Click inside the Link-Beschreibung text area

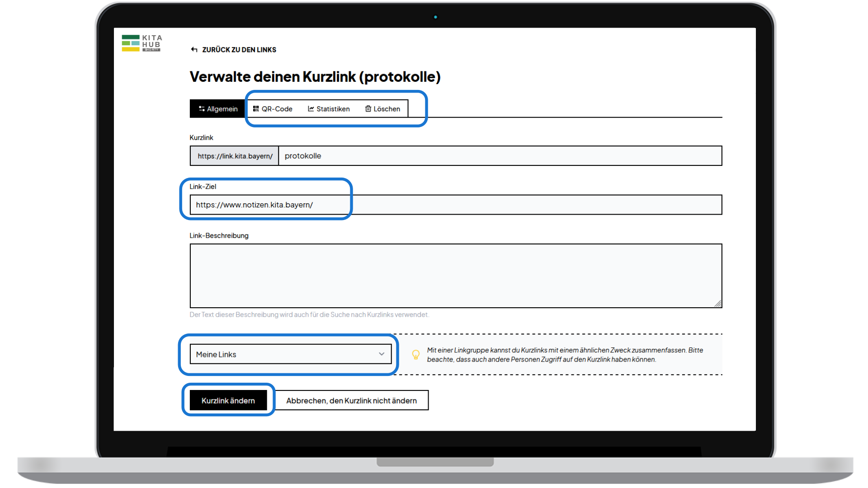[452, 276]
